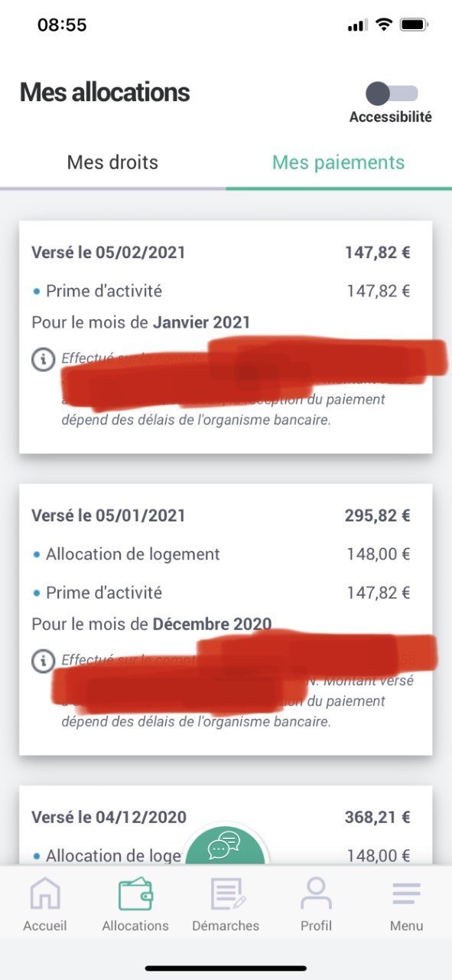The image size is (452, 980).
Task: Open payment card Versé le 04/12/2020
Action: [x=226, y=825]
